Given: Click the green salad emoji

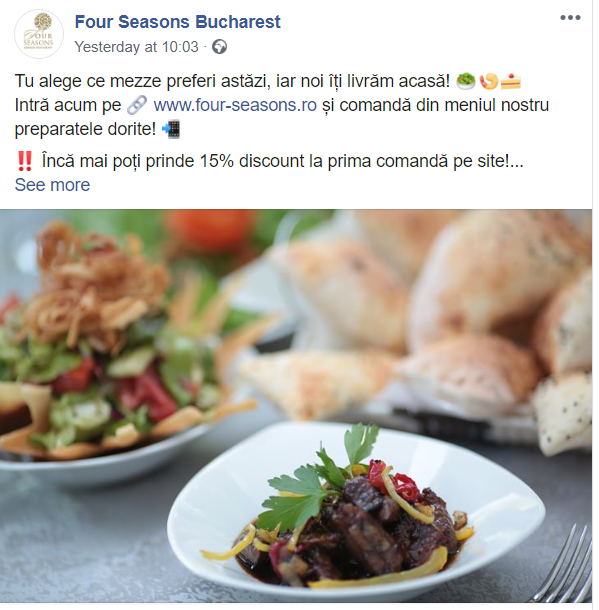Looking at the screenshot, I should coord(466,81).
